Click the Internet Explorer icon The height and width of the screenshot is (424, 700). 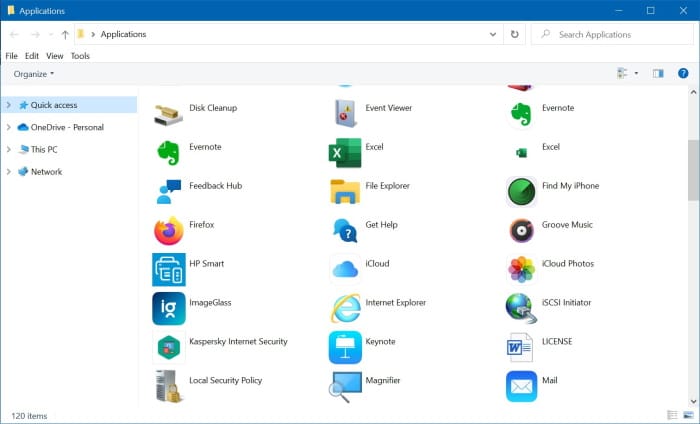coord(346,308)
